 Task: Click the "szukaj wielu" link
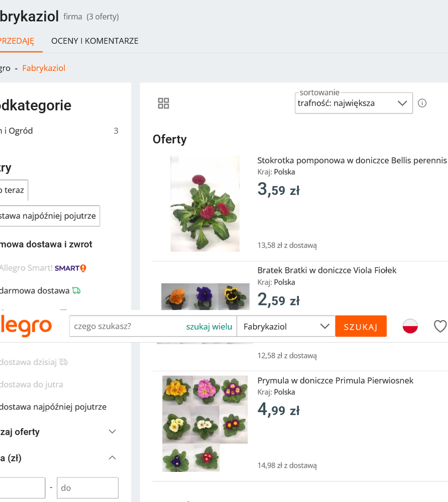[209, 327]
